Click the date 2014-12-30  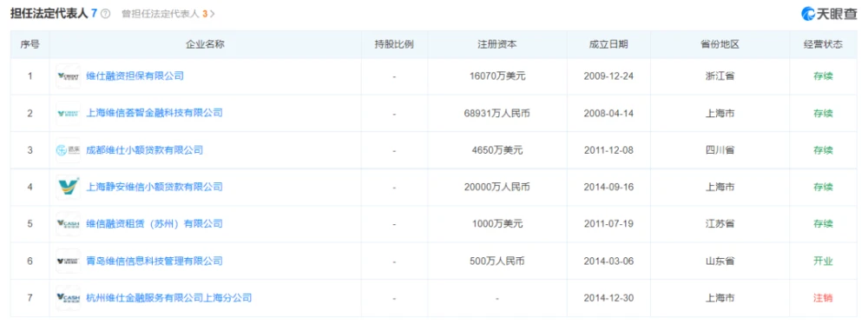pyautogui.click(x=608, y=298)
